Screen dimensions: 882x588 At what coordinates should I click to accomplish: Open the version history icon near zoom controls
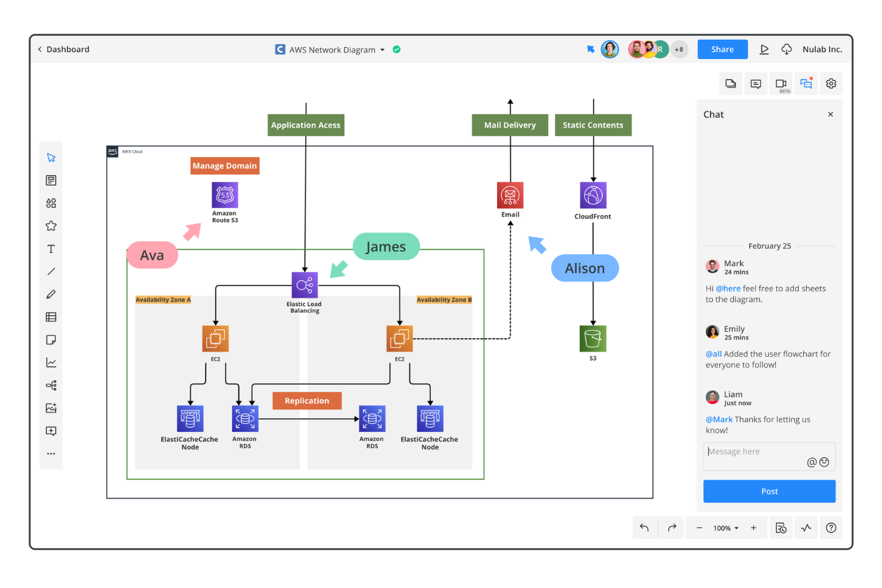tap(781, 528)
